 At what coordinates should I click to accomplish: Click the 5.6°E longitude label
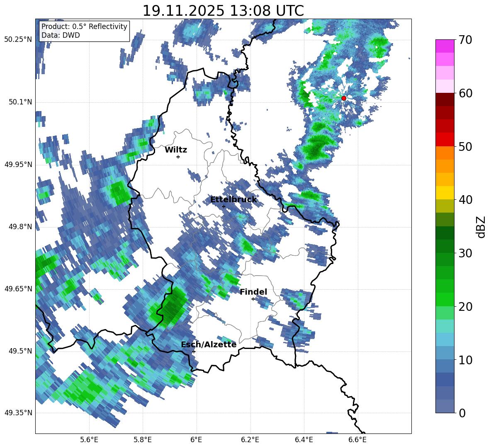[x=89, y=440]
